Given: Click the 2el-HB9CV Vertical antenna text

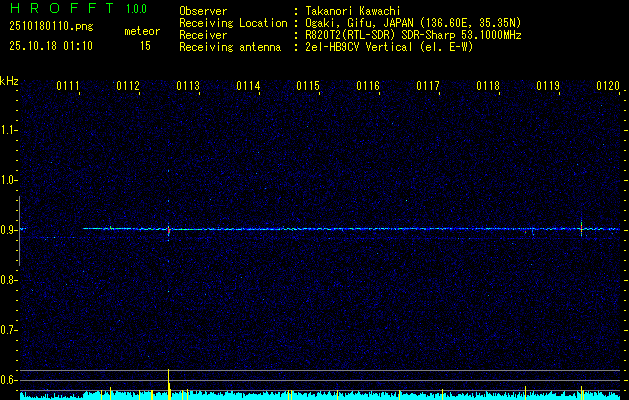Looking at the screenshot, I should click(389, 47).
